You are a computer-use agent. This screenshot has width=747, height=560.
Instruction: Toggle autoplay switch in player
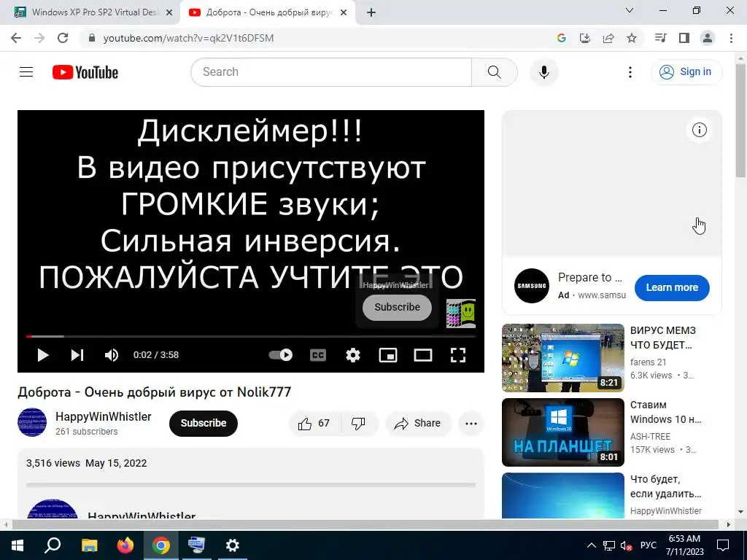tap(281, 355)
